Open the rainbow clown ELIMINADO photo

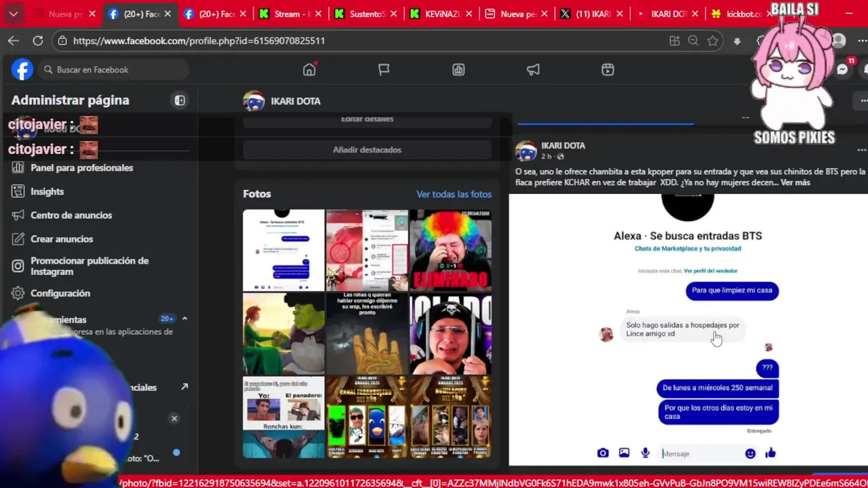[450, 250]
